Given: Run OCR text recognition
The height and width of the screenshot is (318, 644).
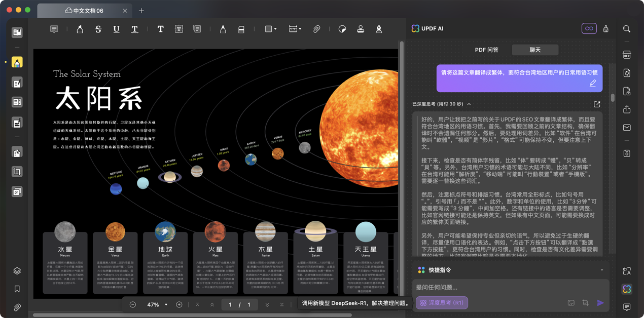Looking at the screenshot, I should click(627, 55).
